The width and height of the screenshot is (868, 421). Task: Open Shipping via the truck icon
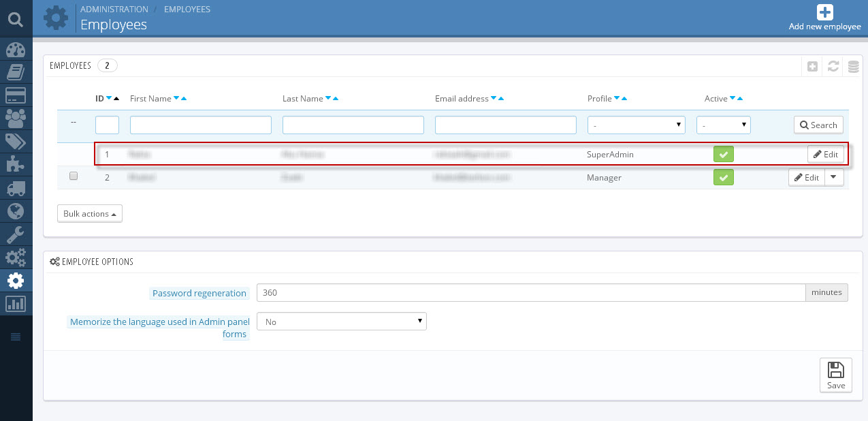click(16, 188)
